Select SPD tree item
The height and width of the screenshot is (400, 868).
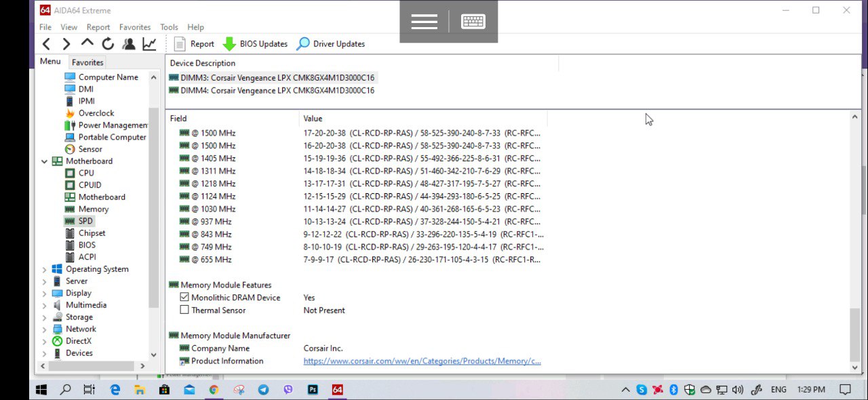pyautogui.click(x=79, y=221)
